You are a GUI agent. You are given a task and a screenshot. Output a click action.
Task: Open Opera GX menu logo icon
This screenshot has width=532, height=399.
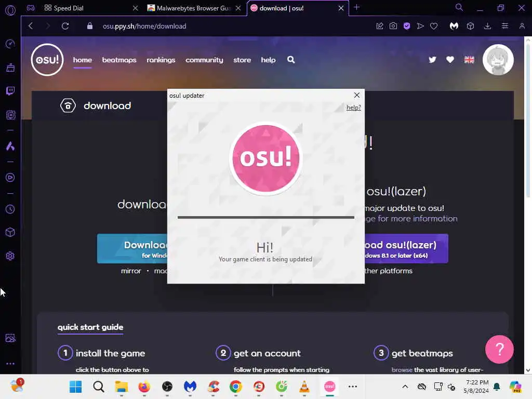pos(10,10)
